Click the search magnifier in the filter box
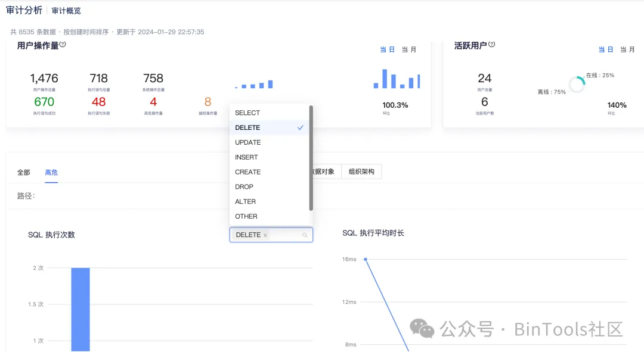 click(304, 235)
